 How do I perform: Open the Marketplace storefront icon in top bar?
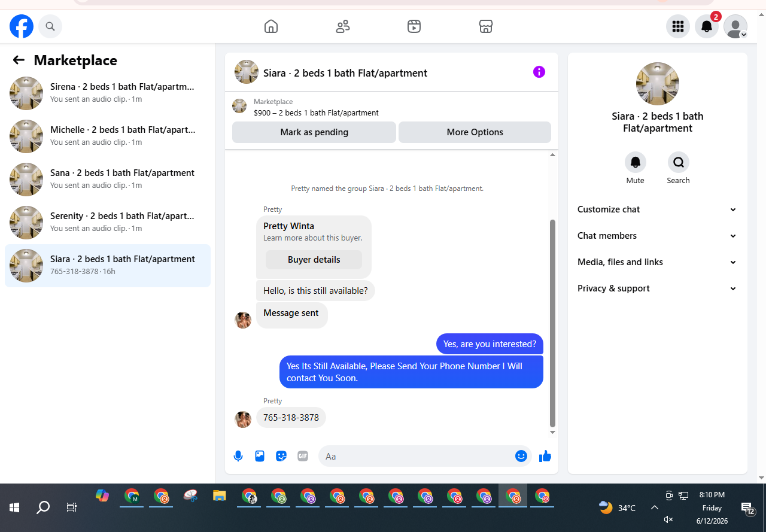click(x=486, y=26)
